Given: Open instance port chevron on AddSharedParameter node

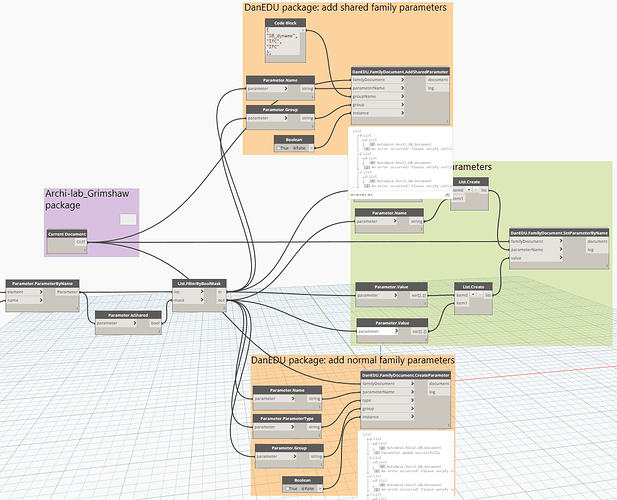Looking at the screenshot, I should point(403,113).
